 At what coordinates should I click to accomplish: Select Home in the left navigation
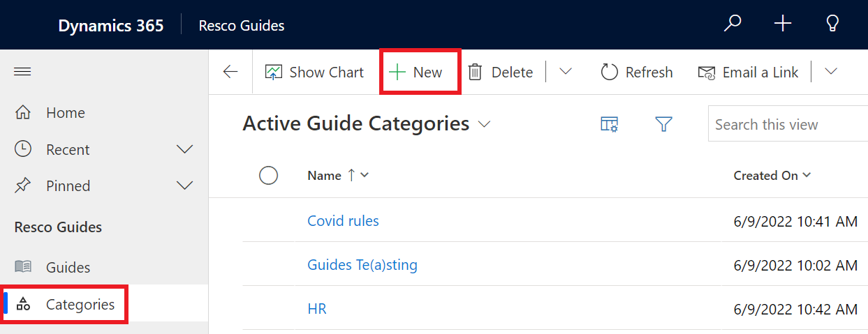pos(65,113)
